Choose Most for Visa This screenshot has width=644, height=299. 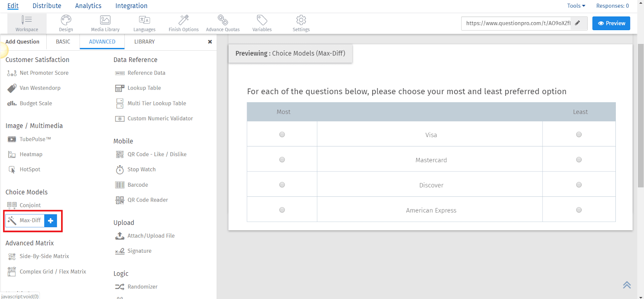(282, 134)
